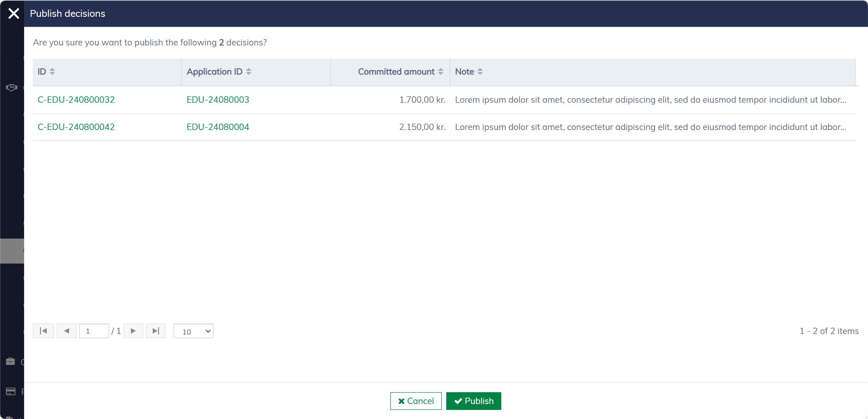Open the page size dropdown showing 10
Image resolution: width=868 pixels, height=419 pixels.
tap(194, 331)
